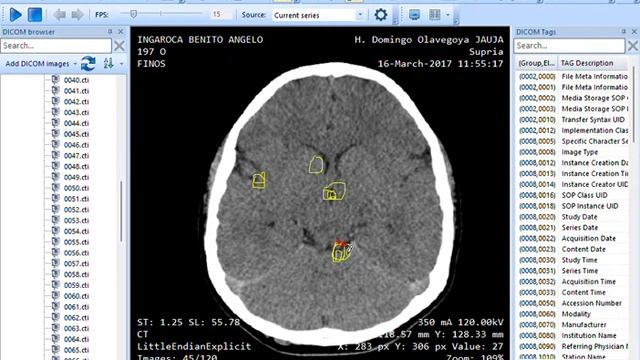
Task: Click the file icon next to 0047.cti
Action: pyautogui.click(x=56, y=155)
